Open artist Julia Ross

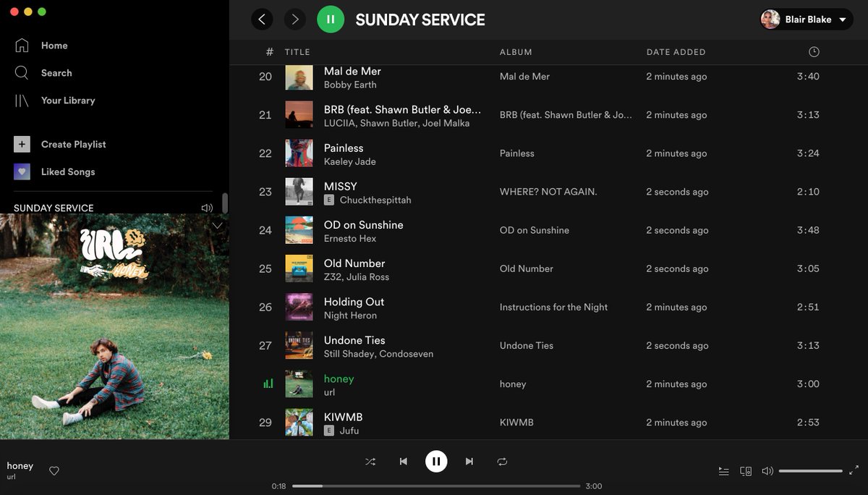(367, 276)
